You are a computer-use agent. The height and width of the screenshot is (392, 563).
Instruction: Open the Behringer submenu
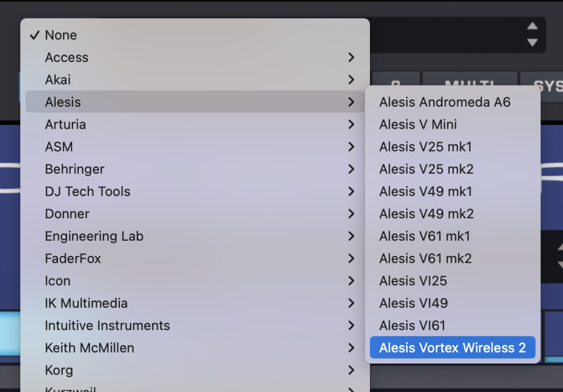(x=74, y=169)
